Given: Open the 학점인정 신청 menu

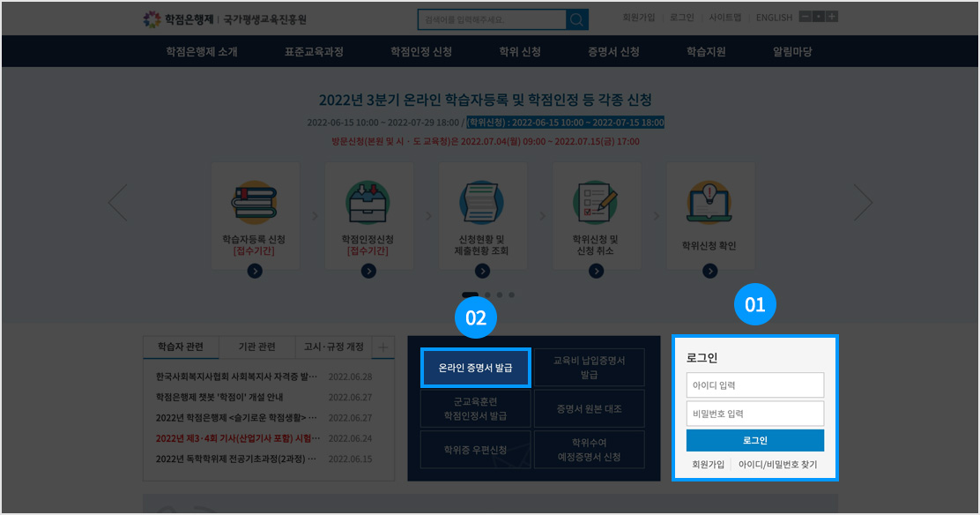Looking at the screenshot, I should (421, 51).
